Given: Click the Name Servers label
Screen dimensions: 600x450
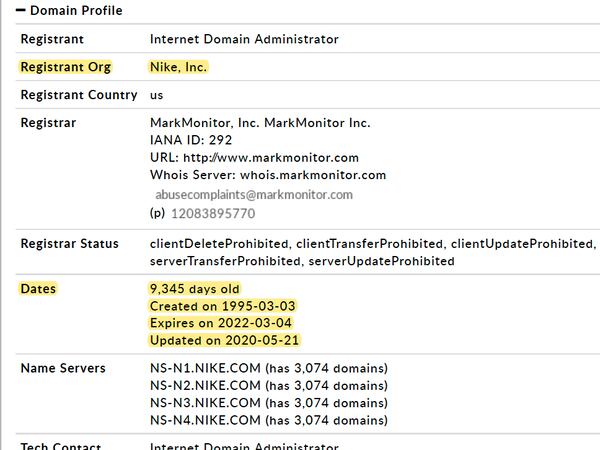Looking at the screenshot, I should 63,368.
